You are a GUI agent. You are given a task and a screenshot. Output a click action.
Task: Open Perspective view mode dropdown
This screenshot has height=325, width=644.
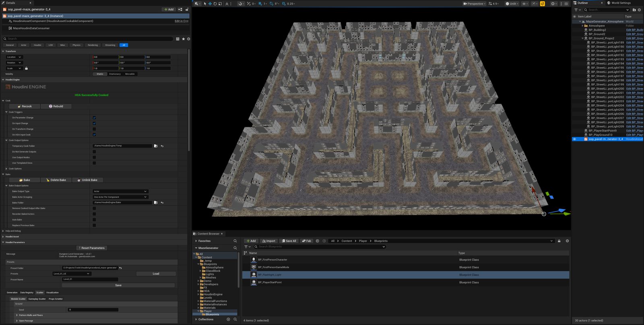coord(474,4)
